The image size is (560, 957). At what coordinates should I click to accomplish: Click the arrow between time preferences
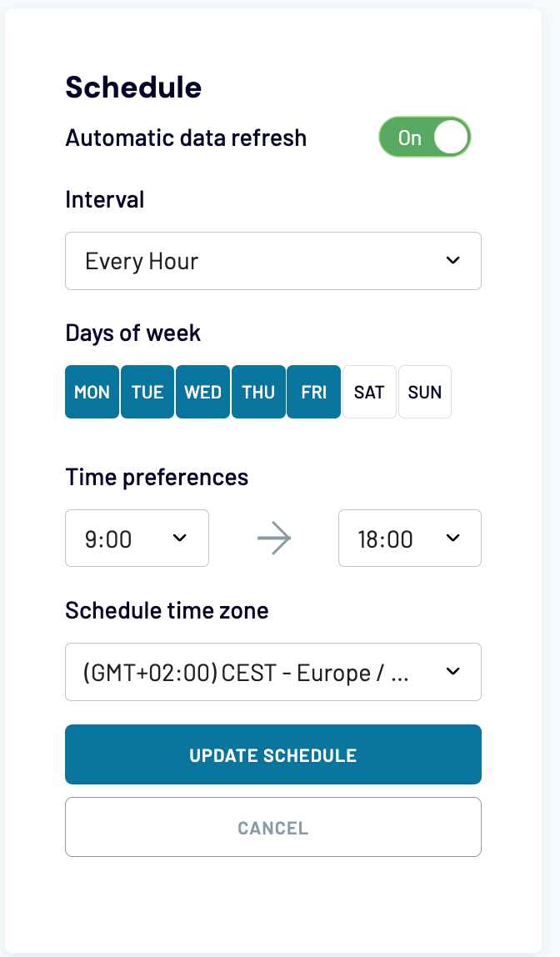273,538
